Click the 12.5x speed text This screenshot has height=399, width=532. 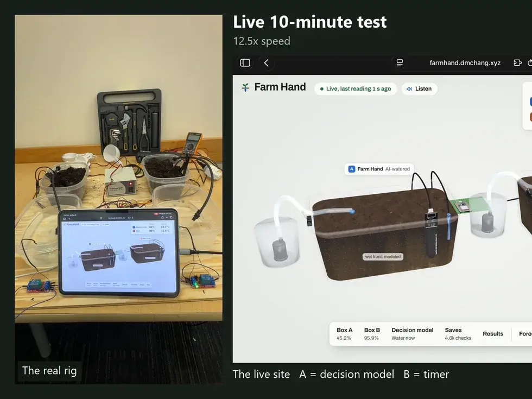click(262, 41)
